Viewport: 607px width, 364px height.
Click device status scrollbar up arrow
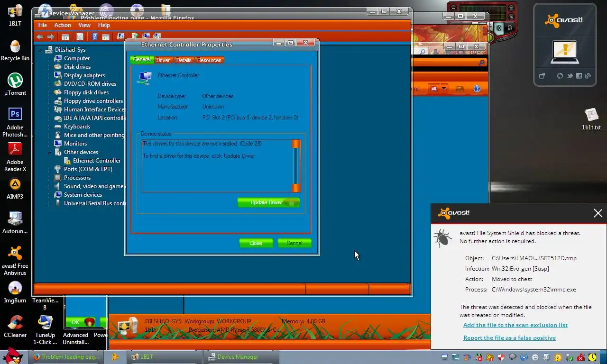296,144
